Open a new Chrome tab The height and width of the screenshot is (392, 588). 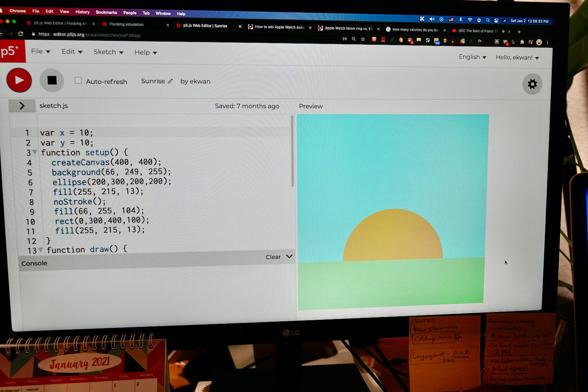519,32
